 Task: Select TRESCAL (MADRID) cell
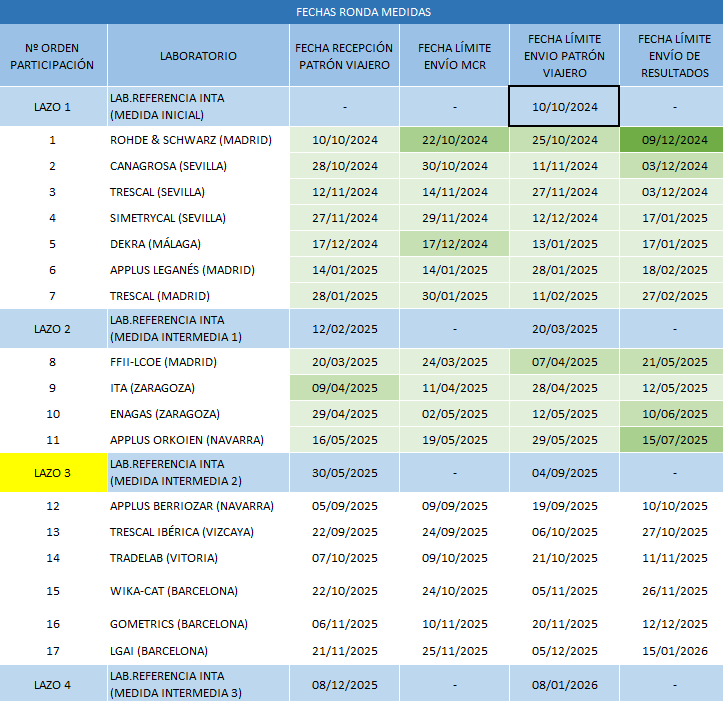pyautogui.click(x=198, y=296)
